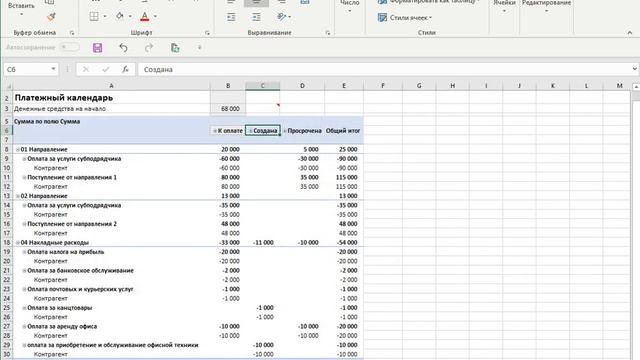
Task: Toggle the Автосохранение switch
Action: [70, 47]
